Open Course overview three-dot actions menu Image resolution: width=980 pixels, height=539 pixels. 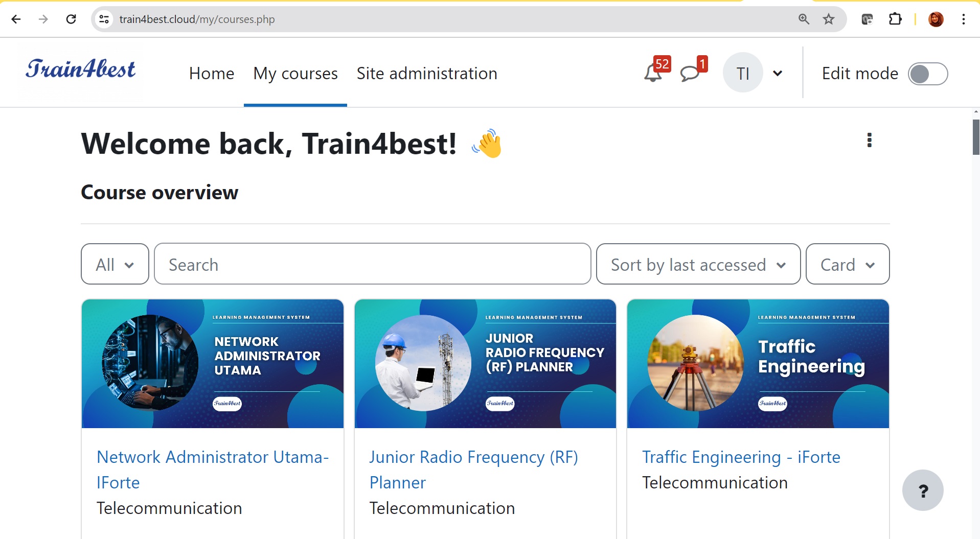pyautogui.click(x=869, y=140)
